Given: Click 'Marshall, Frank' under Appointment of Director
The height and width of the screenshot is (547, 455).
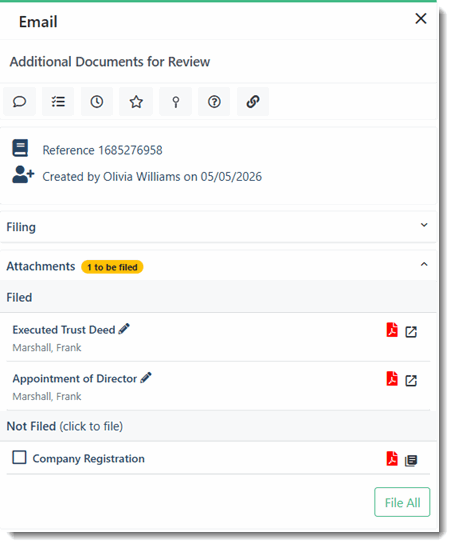Looking at the screenshot, I should click(x=47, y=396).
